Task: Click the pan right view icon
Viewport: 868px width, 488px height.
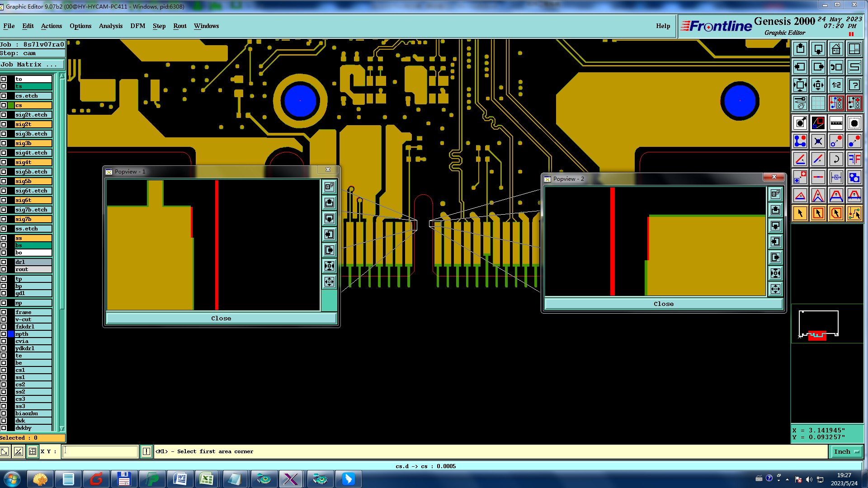Action: (x=818, y=67)
